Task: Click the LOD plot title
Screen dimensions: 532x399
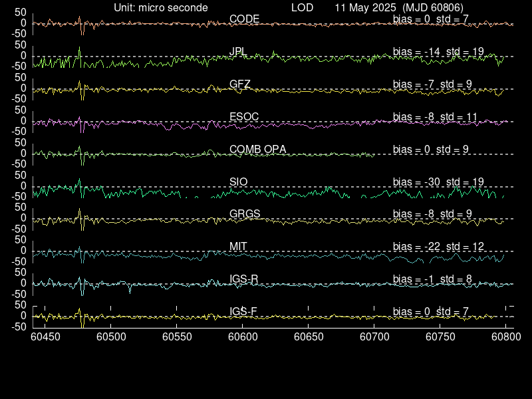Action: (302, 8)
